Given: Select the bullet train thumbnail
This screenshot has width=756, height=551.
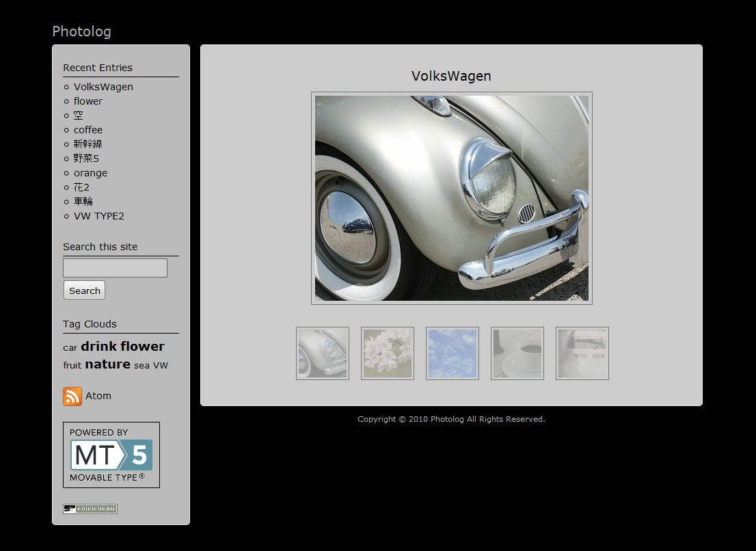Looking at the screenshot, I should pyautogui.click(x=582, y=353).
